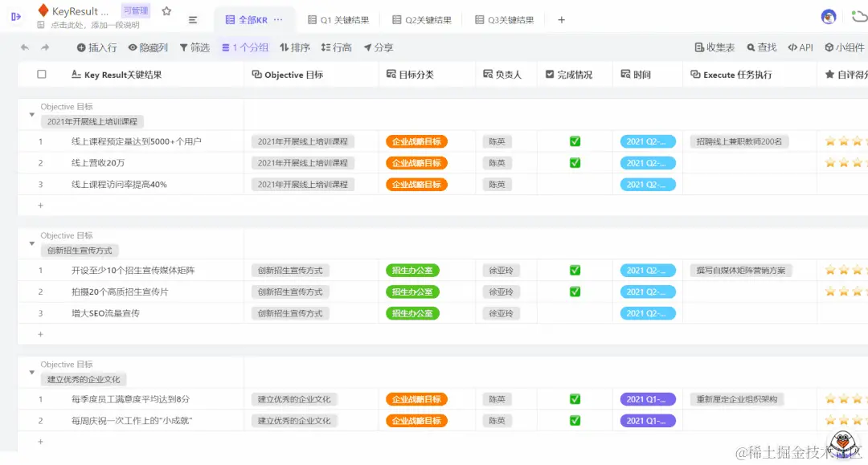
Task: Open the API panel
Action: tap(800, 47)
